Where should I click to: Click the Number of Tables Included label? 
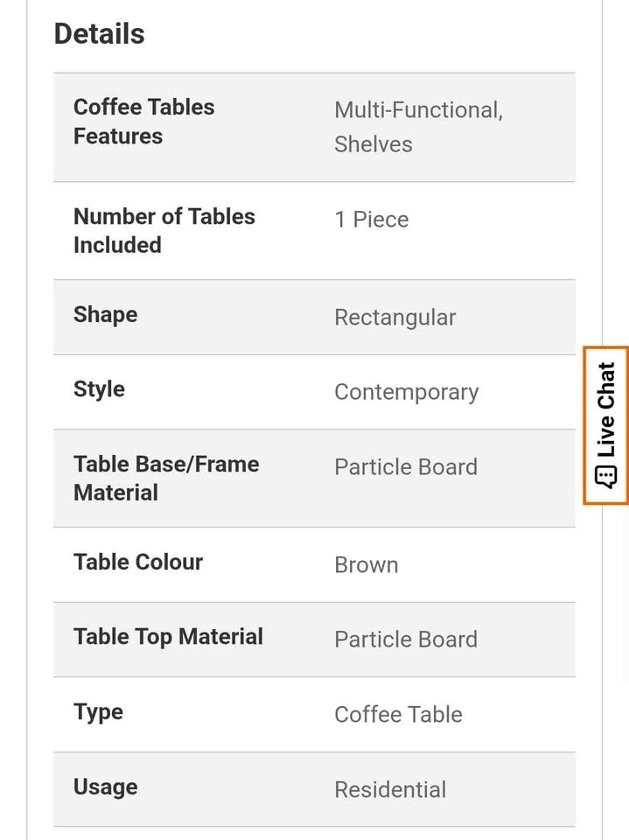click(x=164, y=230)
